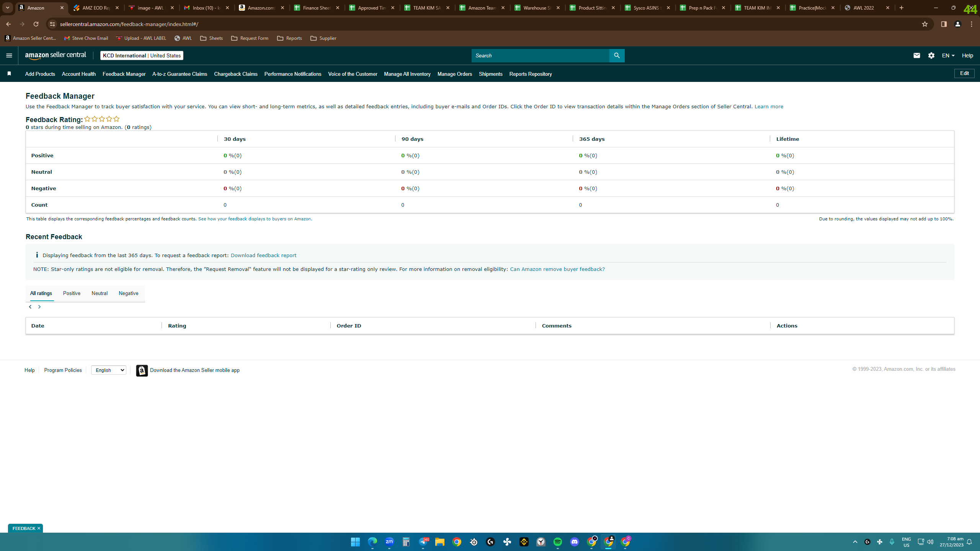
Task: Switch to the All ratings tab
Action: [41, 293]
